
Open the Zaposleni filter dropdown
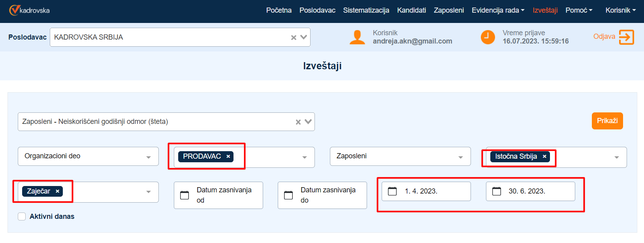click(x=460, y=157)
